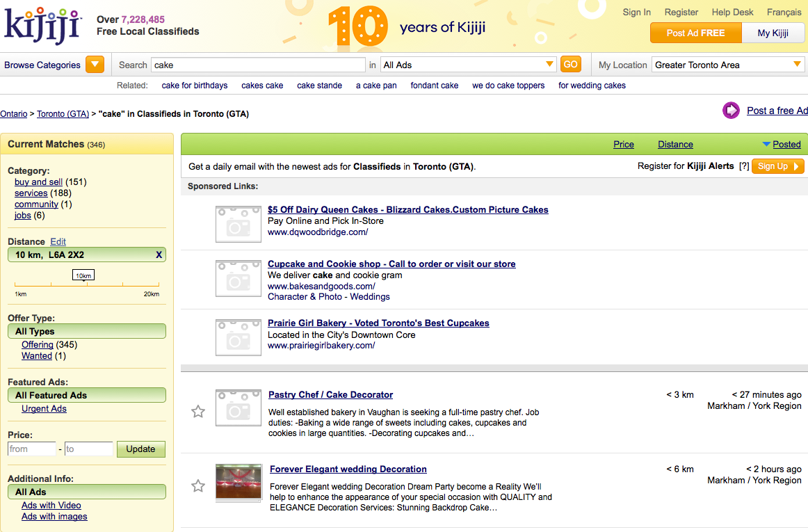Image resolution: width=808 pixels, height=532 pixels.
Task: Open Pastry Chef / Cake Decorator listing
Action: (x=330, y=395)
